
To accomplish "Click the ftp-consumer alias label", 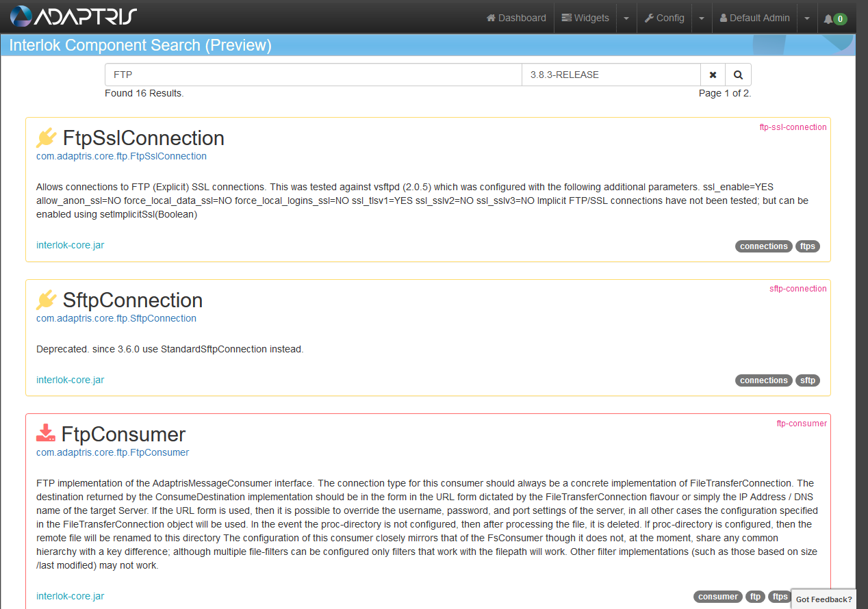I will [802, 423].
